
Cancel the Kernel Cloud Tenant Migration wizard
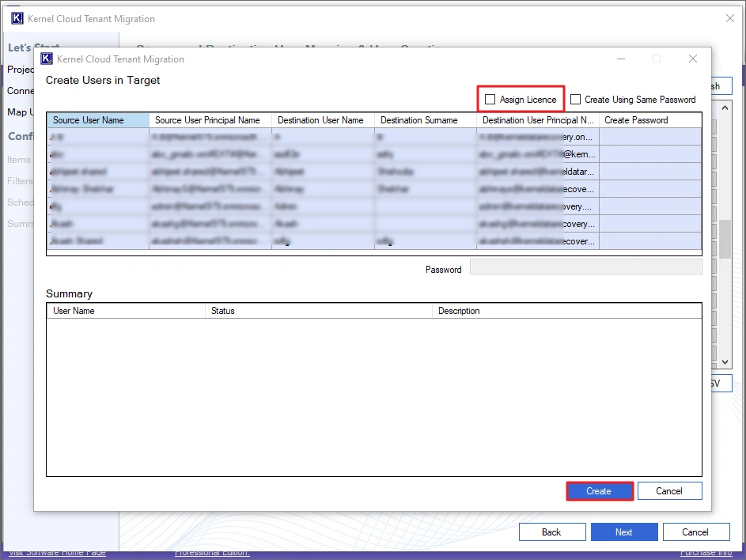click(696, 532)
